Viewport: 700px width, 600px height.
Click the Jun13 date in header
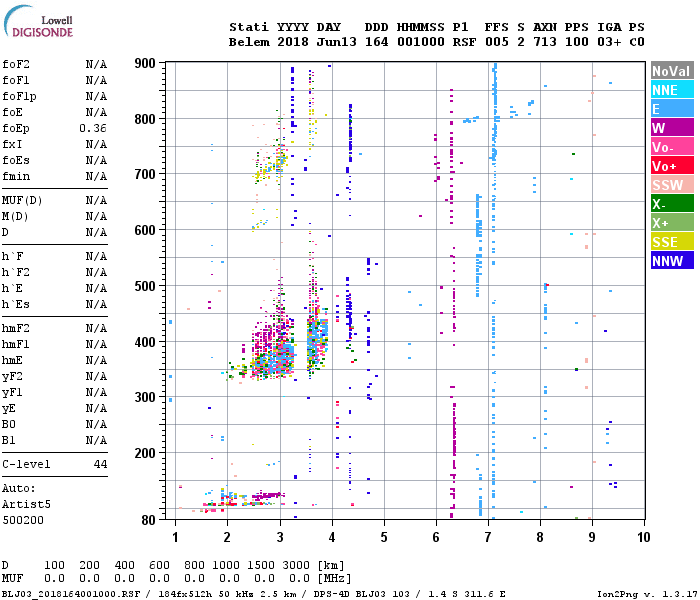[337, 42]
